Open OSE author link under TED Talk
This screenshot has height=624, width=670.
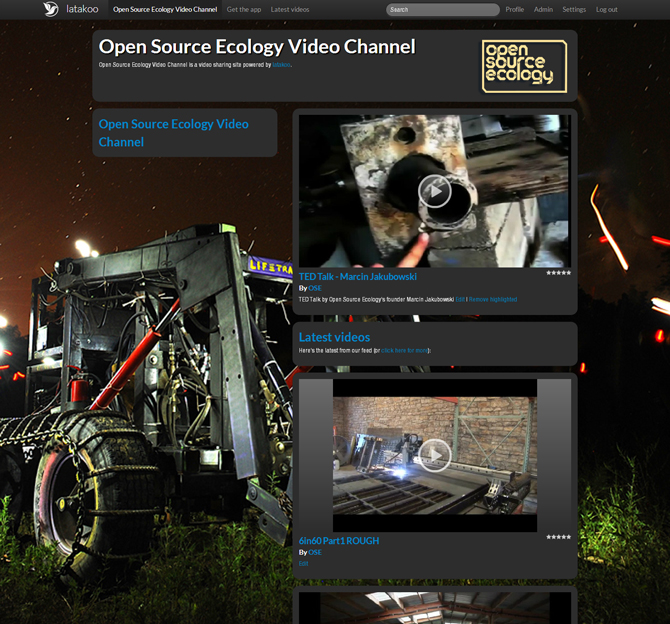[315, 288]
